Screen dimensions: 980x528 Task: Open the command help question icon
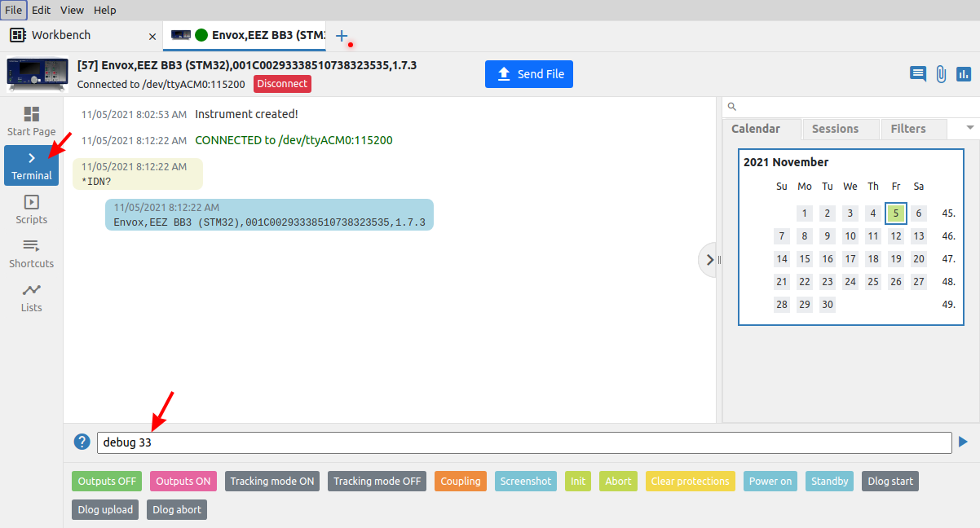click(82, 442)
